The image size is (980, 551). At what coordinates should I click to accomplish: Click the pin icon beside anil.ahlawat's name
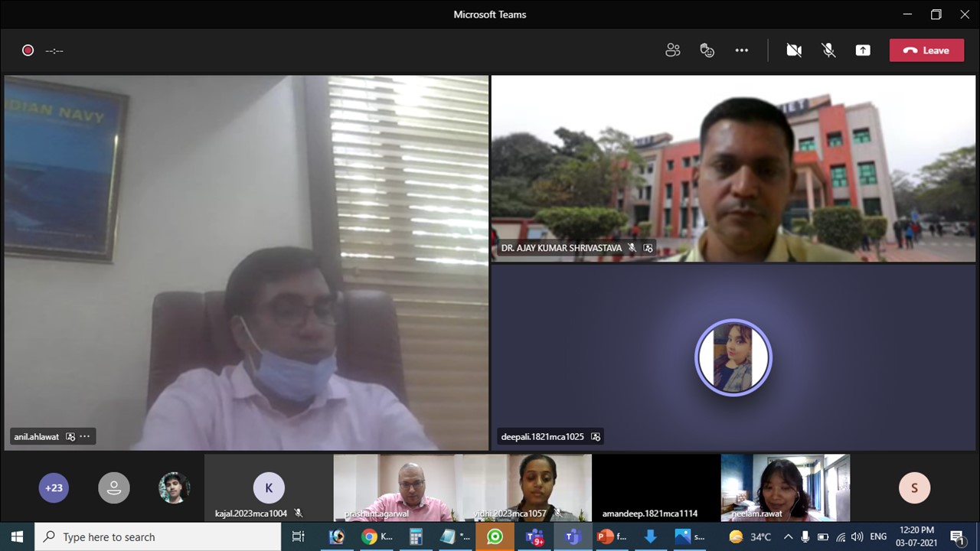70,437
